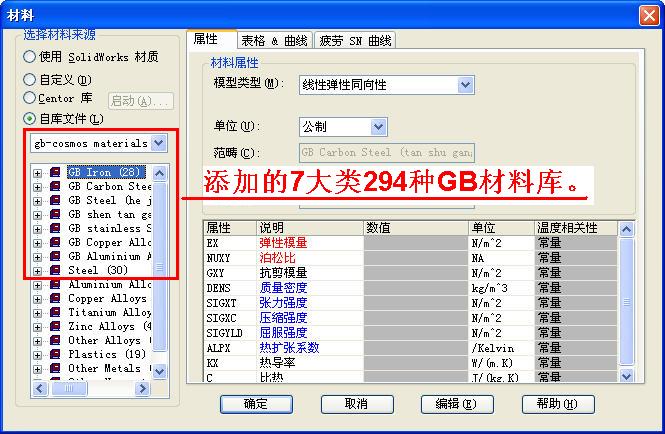Click the 范畴 category text field
Screen dimensions: 665x434
(386, 152)
